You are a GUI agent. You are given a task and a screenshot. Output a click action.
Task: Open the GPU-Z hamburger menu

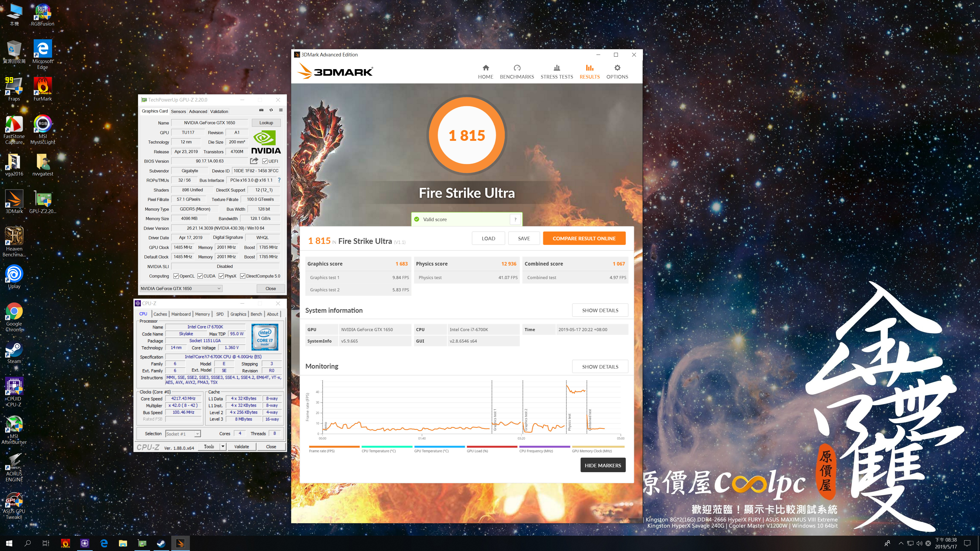281,110
